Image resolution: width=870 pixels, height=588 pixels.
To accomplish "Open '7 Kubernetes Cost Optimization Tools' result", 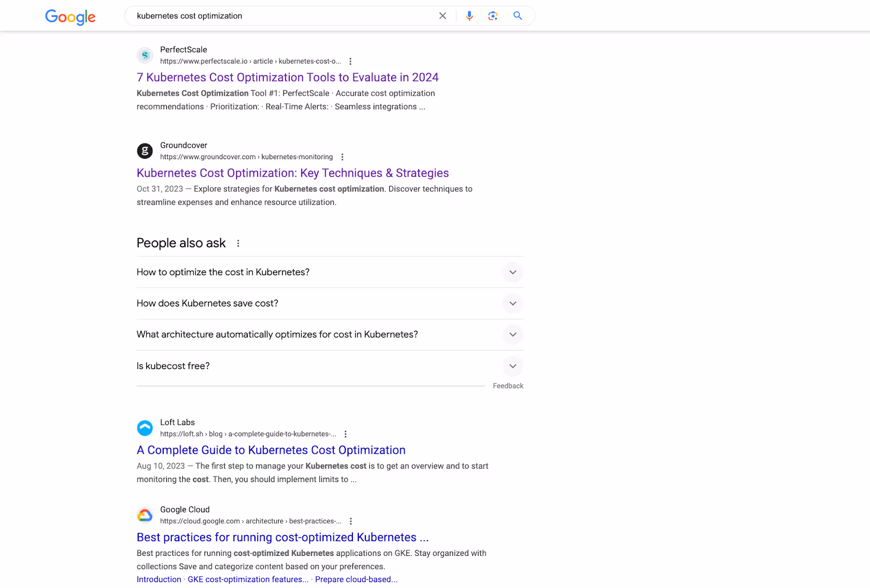I will [x=288, y=77].
